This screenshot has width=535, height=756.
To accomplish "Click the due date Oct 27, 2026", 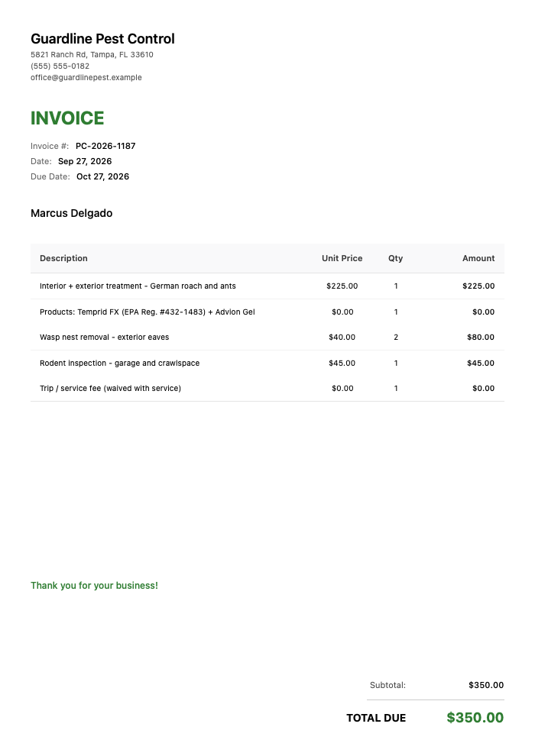I will pos(102,176).
